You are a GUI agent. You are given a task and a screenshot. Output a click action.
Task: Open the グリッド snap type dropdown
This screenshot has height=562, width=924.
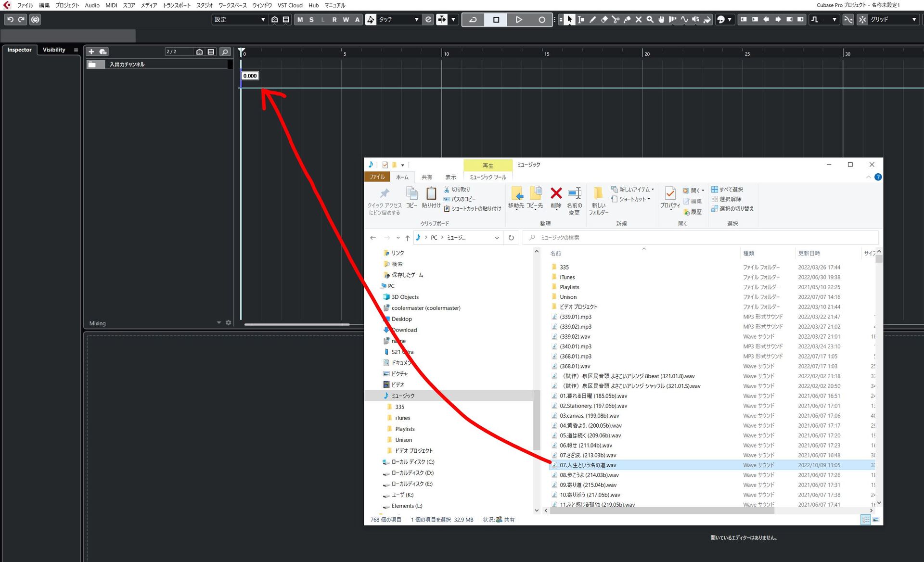pyautogui.click(x=893, y=20)
